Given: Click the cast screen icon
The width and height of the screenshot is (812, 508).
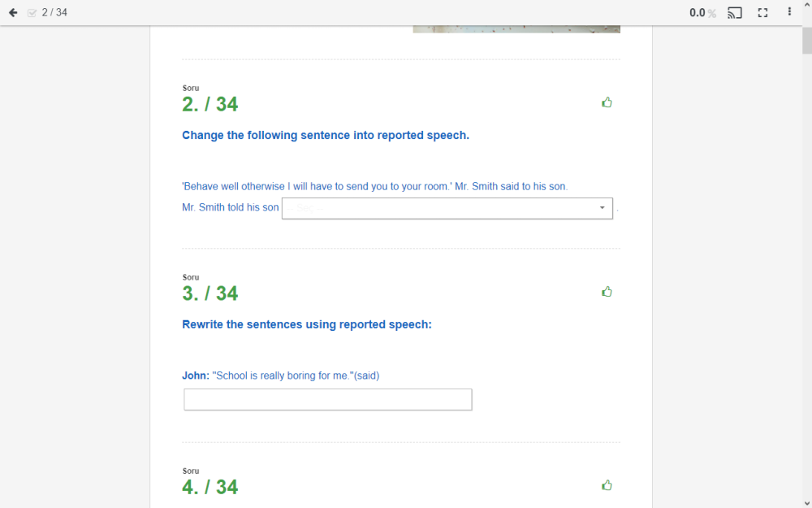Looking at the screenshot, I should coord(735,12).
